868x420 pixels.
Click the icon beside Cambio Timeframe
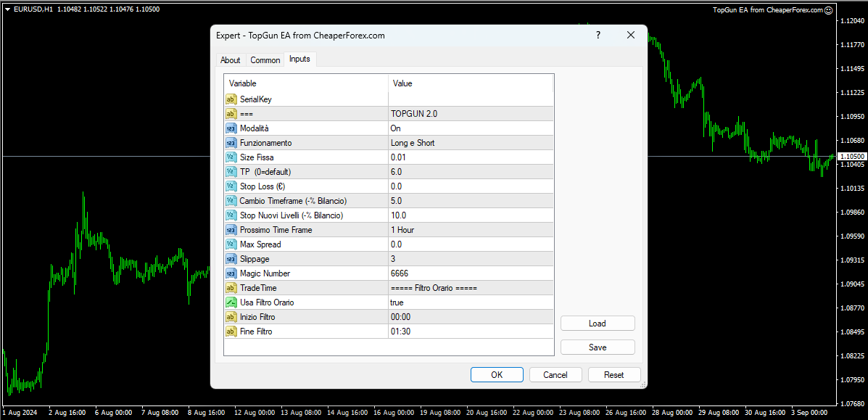pos(231,201)
